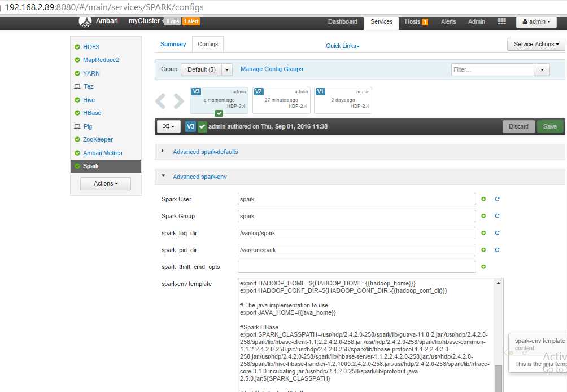Add override for spark_thrift_cmd_opts

pos(483,267)
